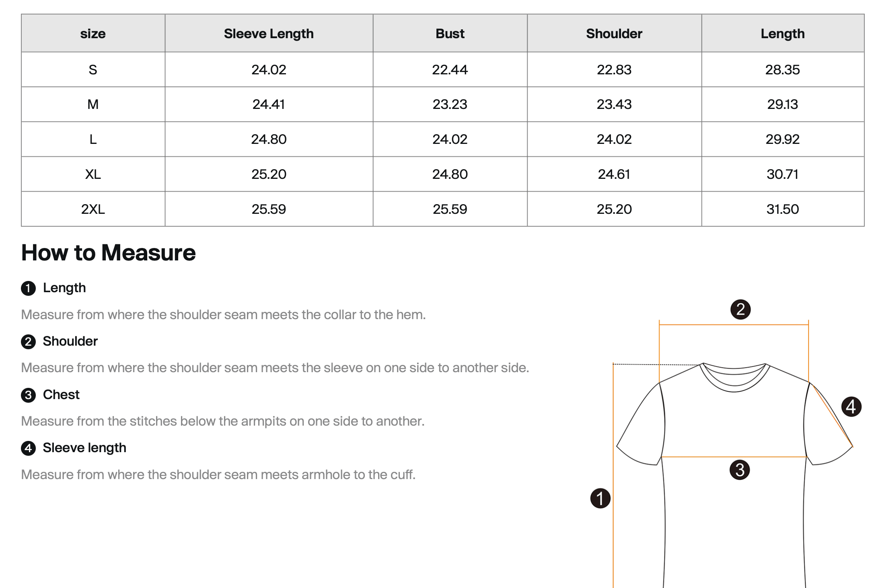Select marker 1 left of the t-shirt diagram
Image resolution: width=876 pixels, height=588 pixels.
[x=600, y=498]
